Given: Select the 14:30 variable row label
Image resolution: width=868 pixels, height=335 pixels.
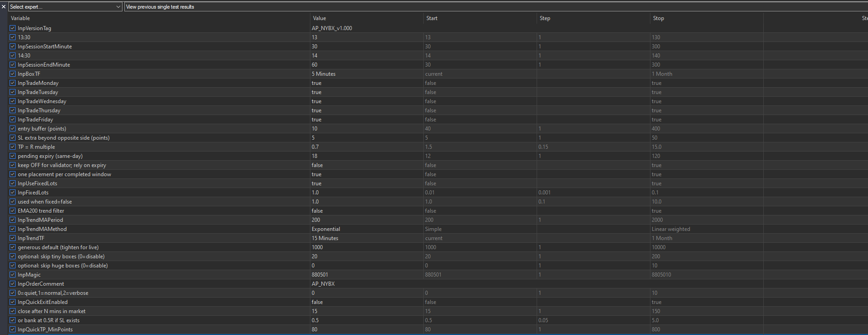Looking at the screenshot, I should click(x=24, y=56).
